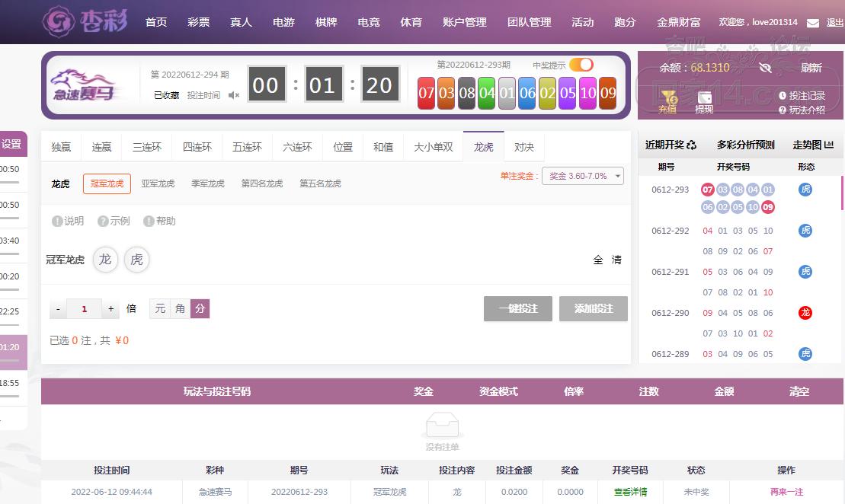Open the 走势图 trend chart icon

(x=829, y=145)
